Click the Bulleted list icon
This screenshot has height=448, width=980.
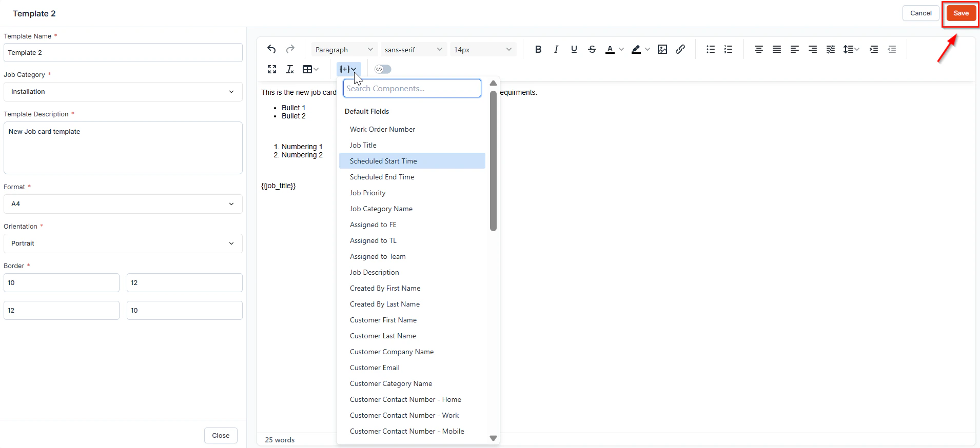tap(710, 49)
